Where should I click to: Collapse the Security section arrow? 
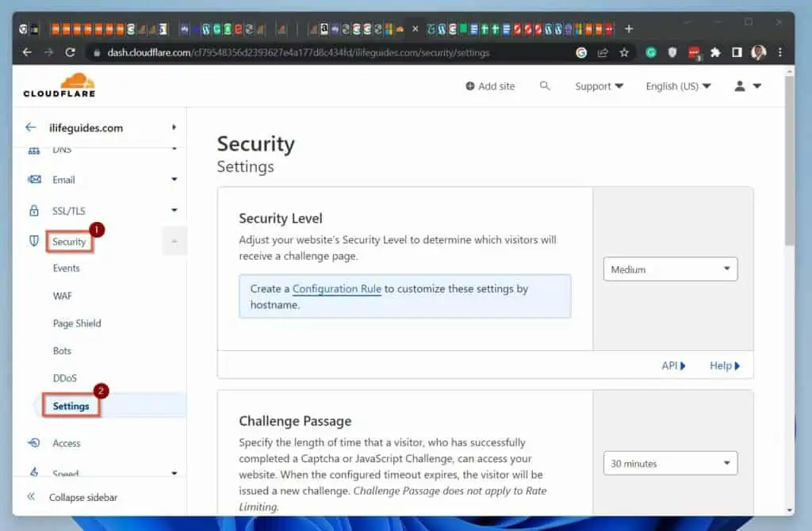[x=174, y=241]
